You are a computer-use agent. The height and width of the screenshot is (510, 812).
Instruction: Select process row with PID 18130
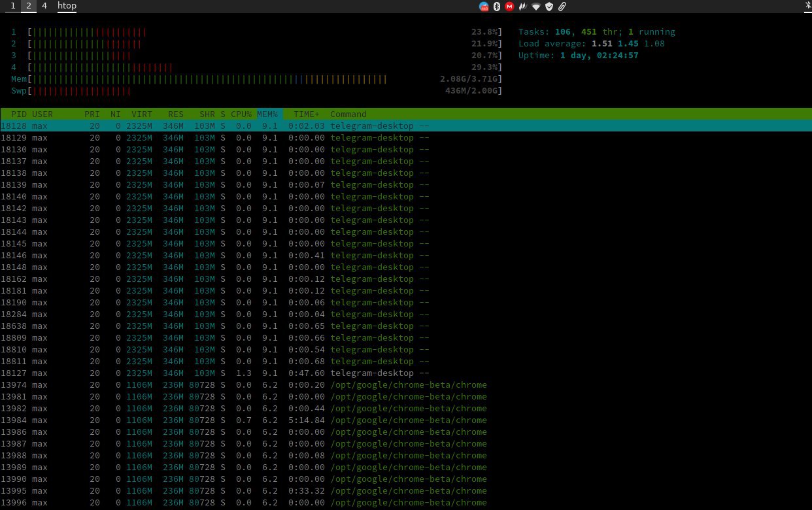point(406,149)
